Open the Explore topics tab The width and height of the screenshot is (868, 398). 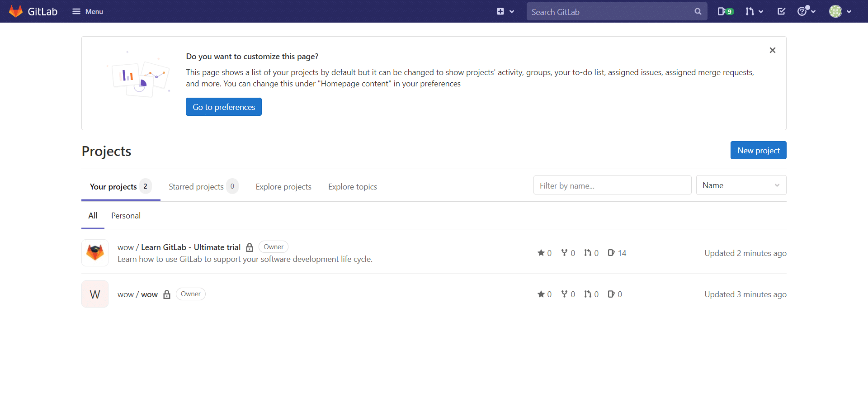coord(353,186)
